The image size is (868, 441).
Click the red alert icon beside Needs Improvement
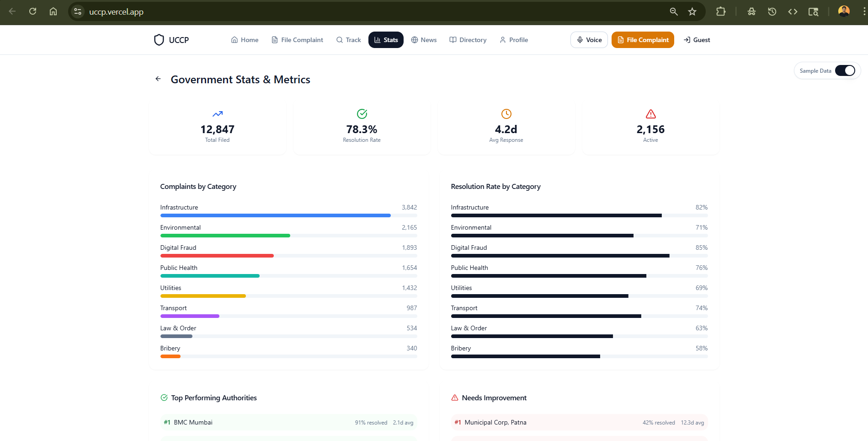coord(455,398)
